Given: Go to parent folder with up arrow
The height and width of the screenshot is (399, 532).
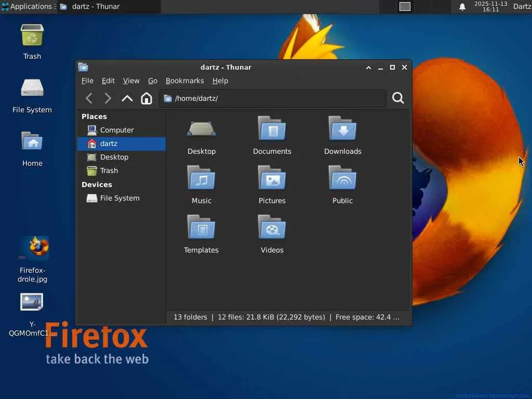Looking at the screenshot, I should (x=127, y=98).
